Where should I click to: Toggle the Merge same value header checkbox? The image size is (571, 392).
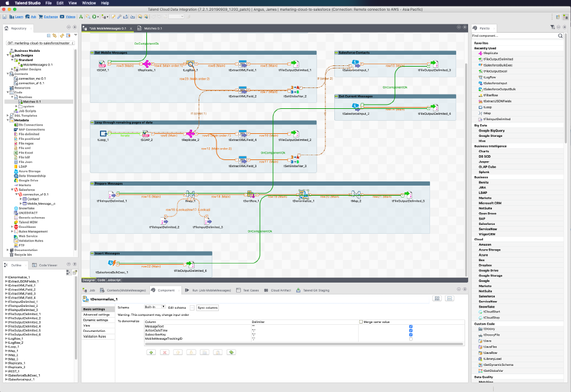point(361,322)
